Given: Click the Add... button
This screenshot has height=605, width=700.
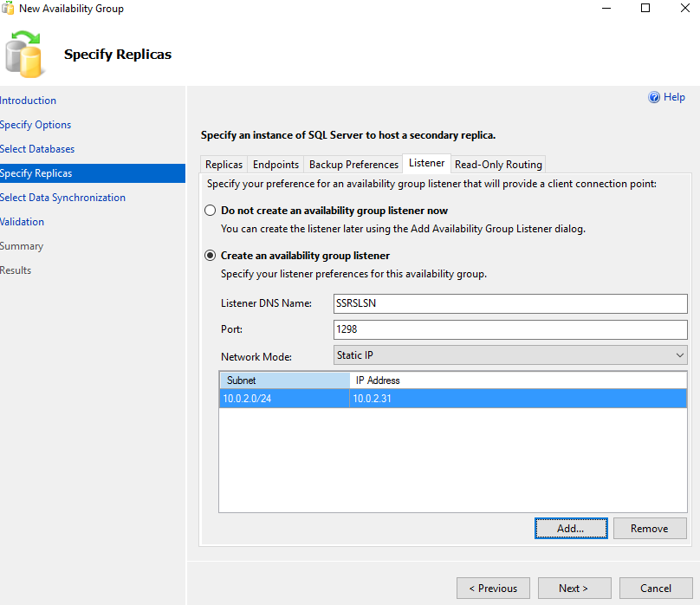Looking at the screenshot, I should (570, 529).
